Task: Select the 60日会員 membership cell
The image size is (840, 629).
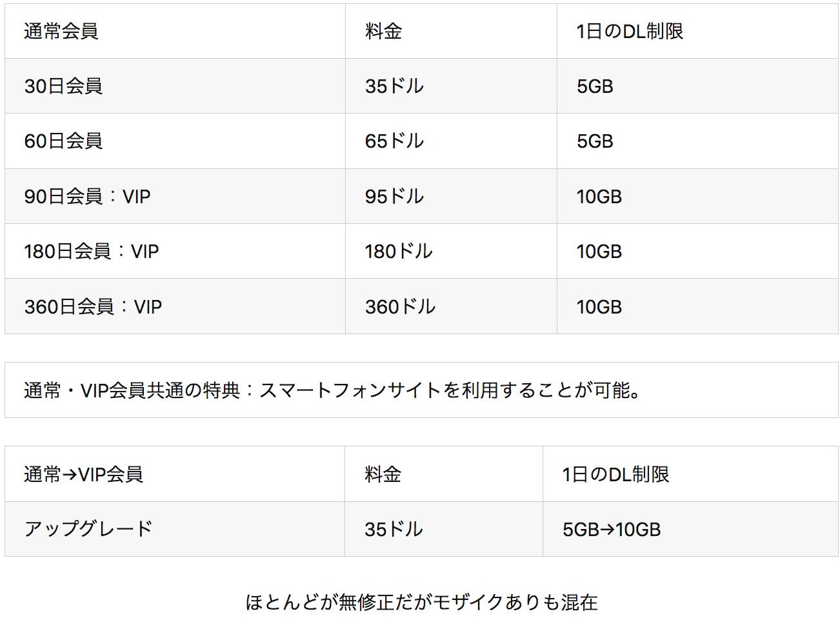Action: point(175,141)
